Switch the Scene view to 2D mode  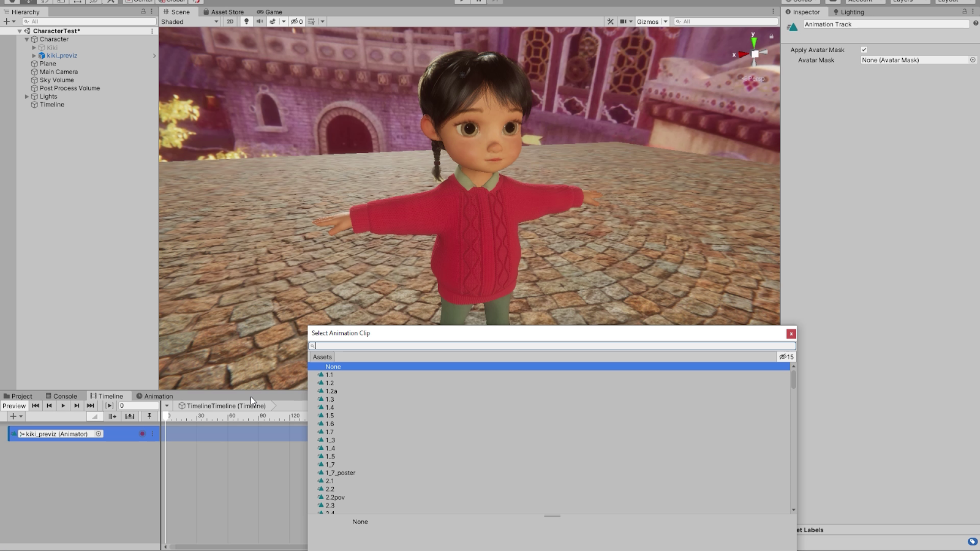[230, 21]
